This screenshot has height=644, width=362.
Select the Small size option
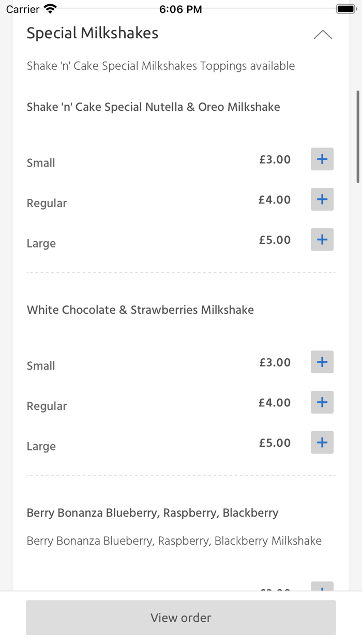[x=40, y=163]
